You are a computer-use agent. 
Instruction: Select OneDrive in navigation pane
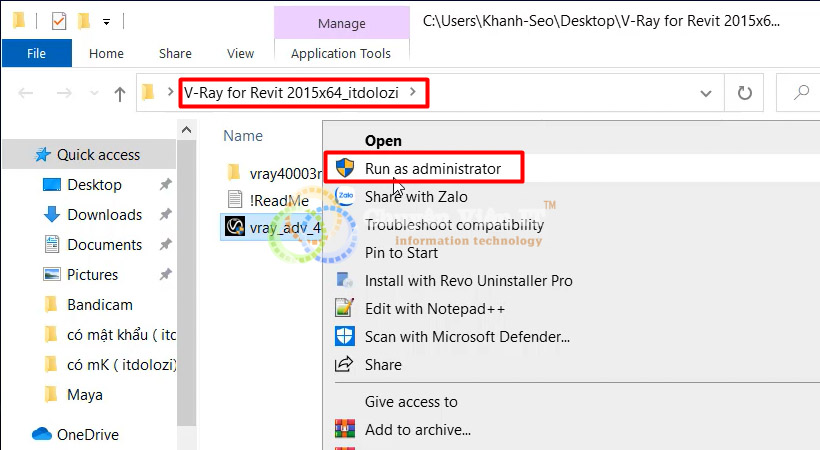(x=88, y=434)
